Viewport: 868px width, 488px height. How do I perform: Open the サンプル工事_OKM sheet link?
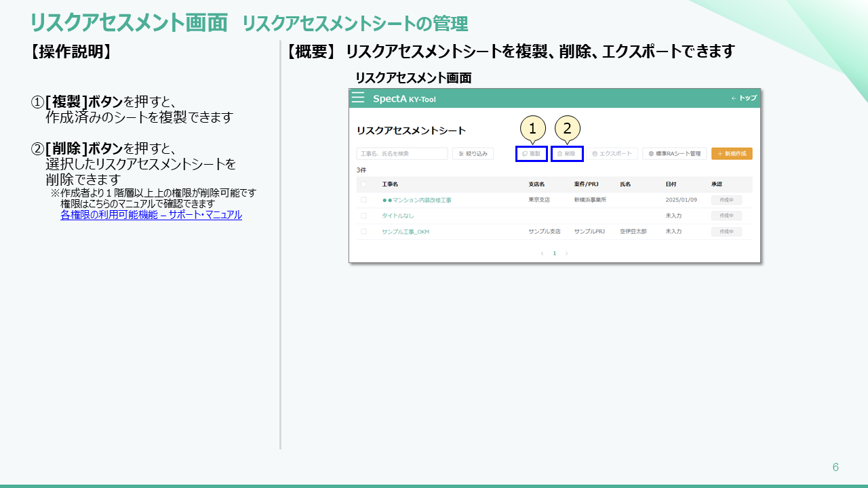tap(405, 232)
